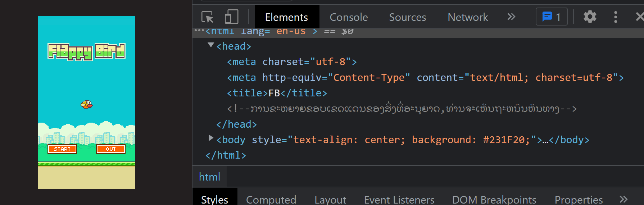Select the html breadcrumb item
Image resolution: width=644 pixels, height=205 pixels.
pyautogui.click(x=209, y=177)
